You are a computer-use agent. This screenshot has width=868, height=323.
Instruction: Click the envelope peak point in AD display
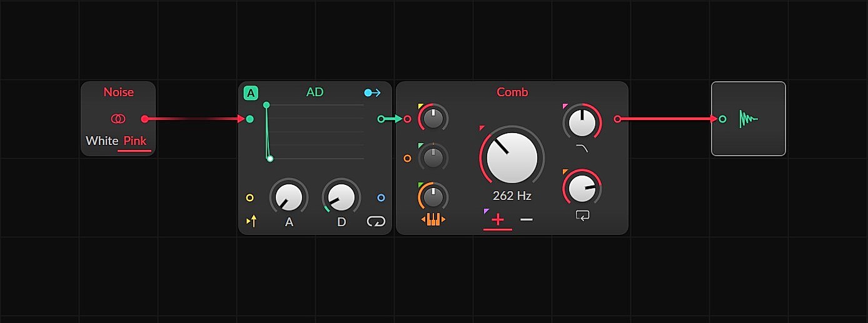click(266, 105)
